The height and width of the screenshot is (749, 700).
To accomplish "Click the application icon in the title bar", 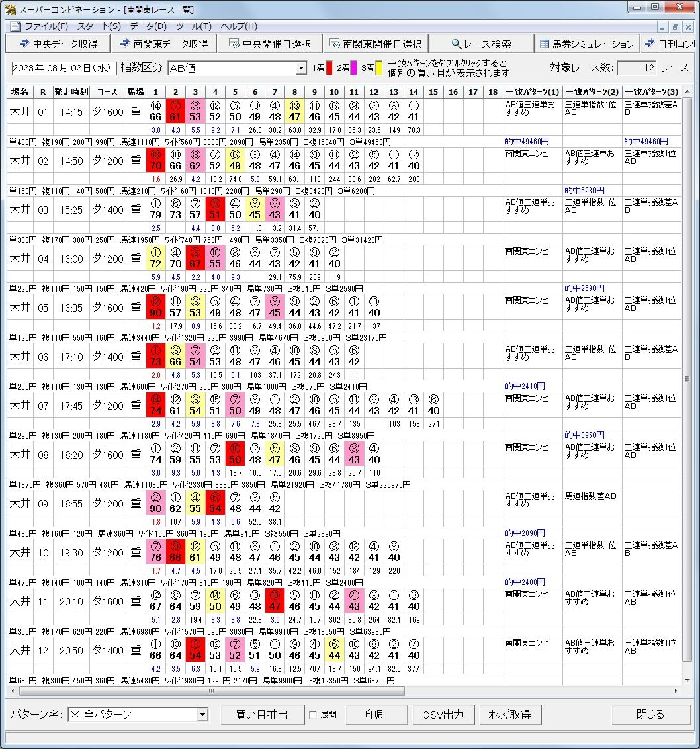I will tap(11, 9).
